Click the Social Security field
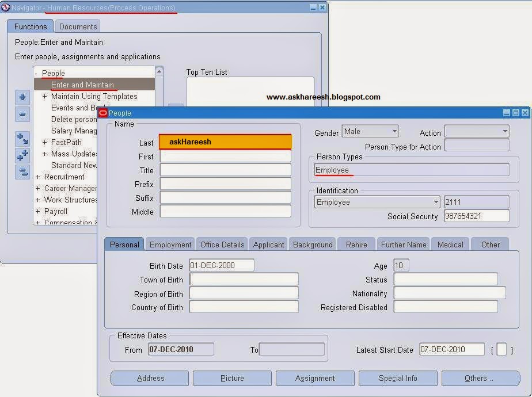This screenshot has height=397, width=532. 477,216
